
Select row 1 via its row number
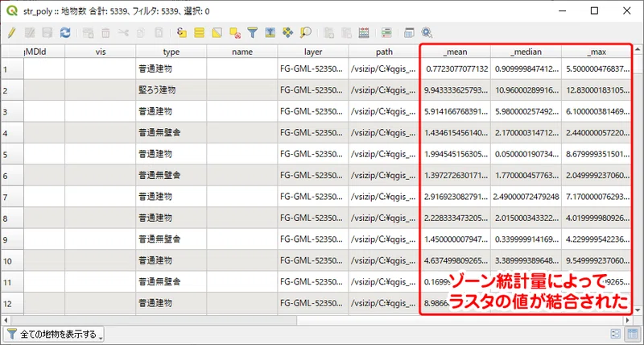12,69
